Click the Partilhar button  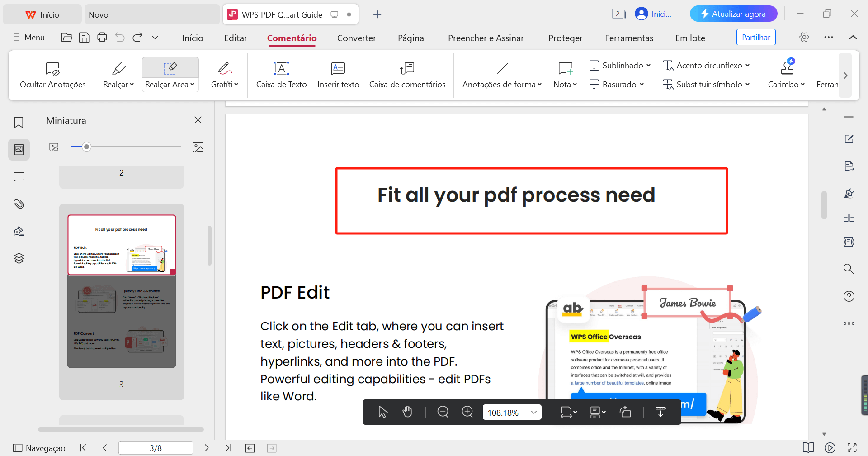point(756,37)
